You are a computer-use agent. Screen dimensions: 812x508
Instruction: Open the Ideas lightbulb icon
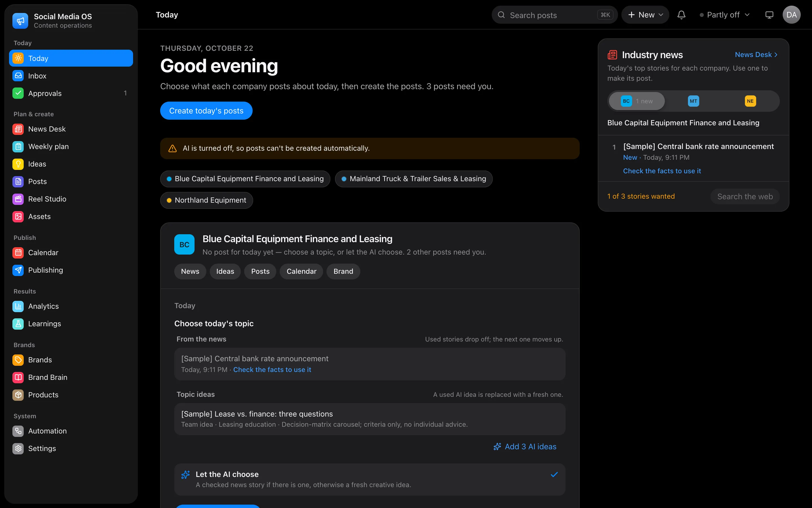click(x=18, y=164)
